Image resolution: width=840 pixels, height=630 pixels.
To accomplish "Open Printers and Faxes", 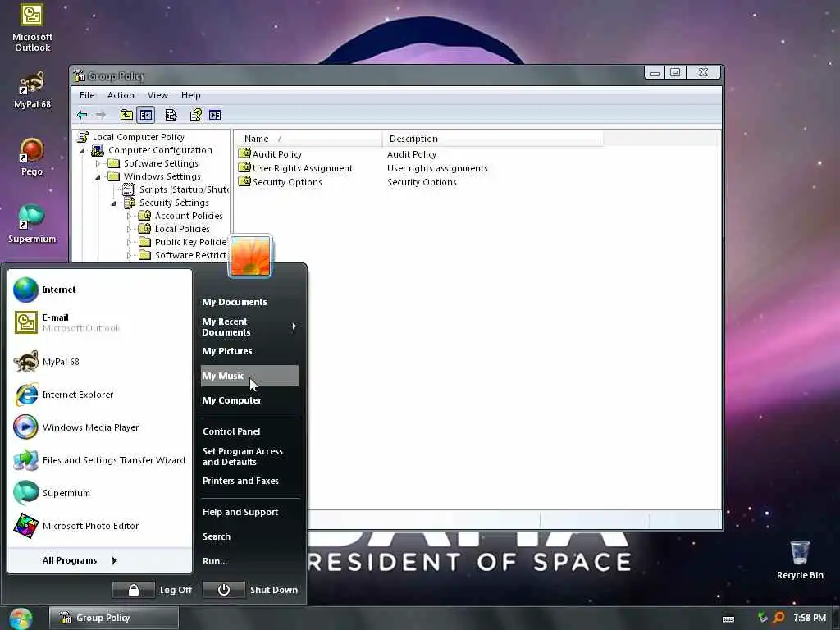I will pyautogui.click(x=249, y=481).
